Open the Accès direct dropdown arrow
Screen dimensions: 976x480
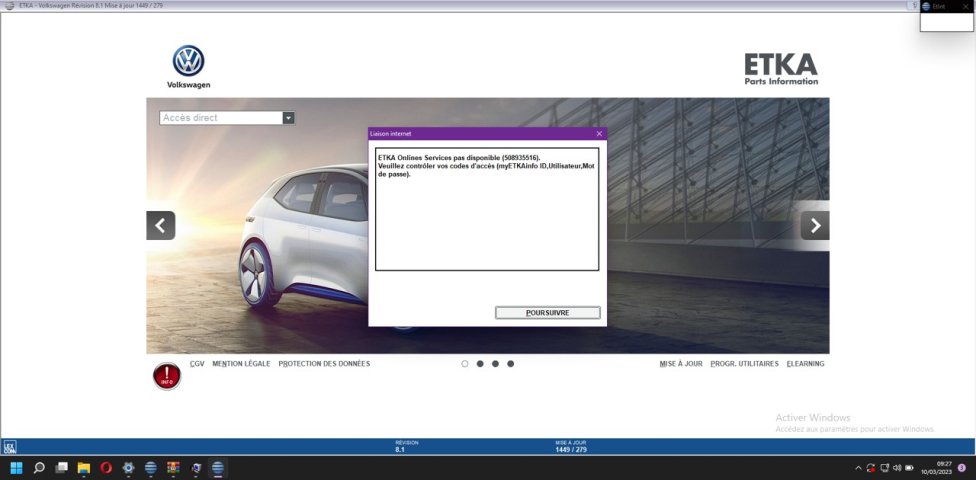tap(288, 118)
